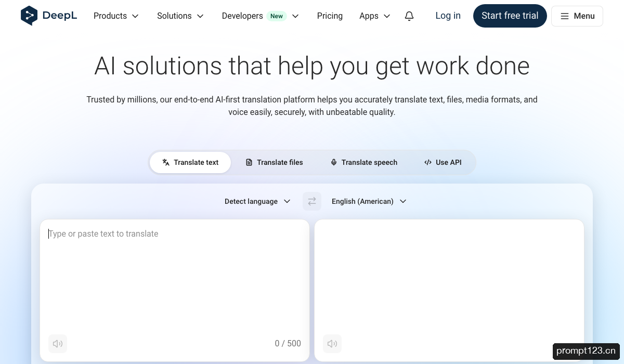This screenshot has width=624, height=364.
Task: Click the Log in link
Action: tap(448, 16)
